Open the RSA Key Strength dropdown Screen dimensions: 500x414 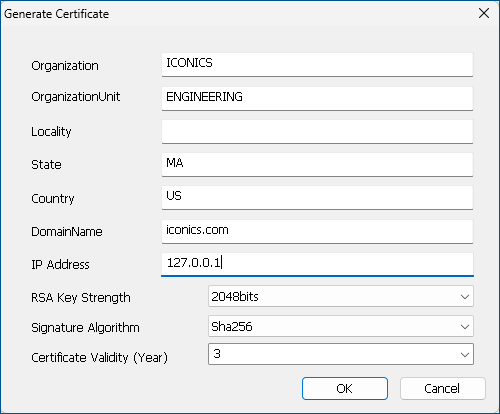pyautogui.click(x=341, y=296)
